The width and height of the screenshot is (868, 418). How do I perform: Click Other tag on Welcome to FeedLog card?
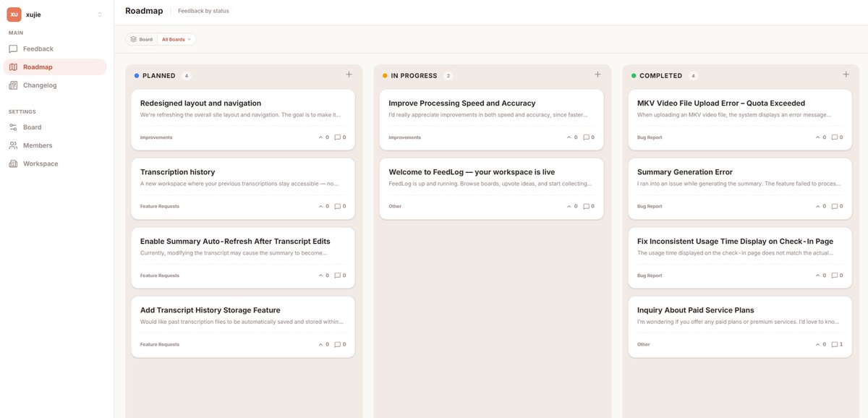pos(395,206)
